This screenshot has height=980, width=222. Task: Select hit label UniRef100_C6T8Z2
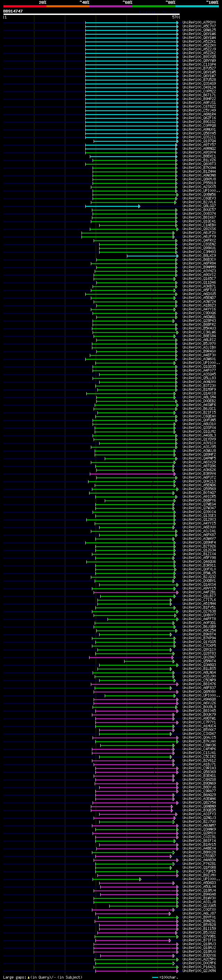pyautogui.click(x=199, y=106)
